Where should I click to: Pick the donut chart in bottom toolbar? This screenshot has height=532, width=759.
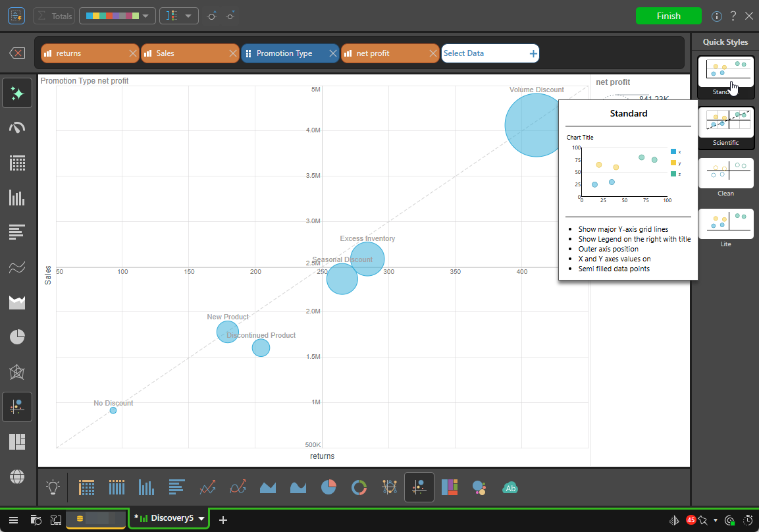359,487
